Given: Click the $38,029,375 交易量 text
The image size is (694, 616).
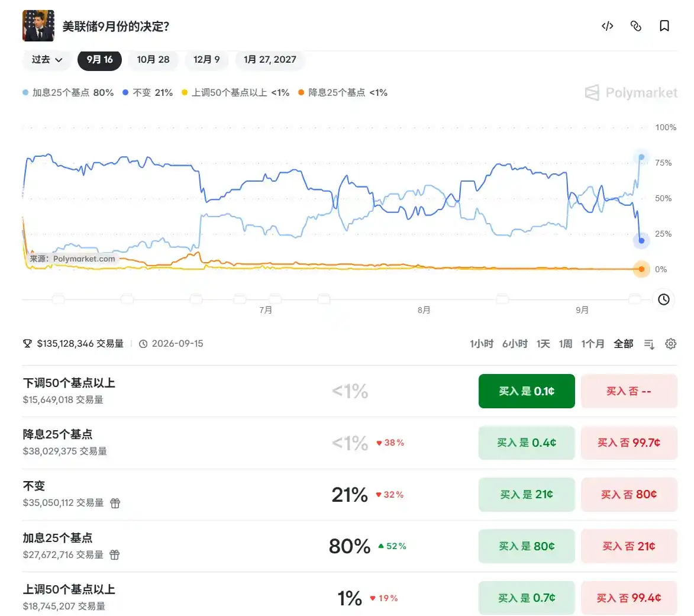Looking at the screenshot, I should pyautogui.click(x=64, y=451).
